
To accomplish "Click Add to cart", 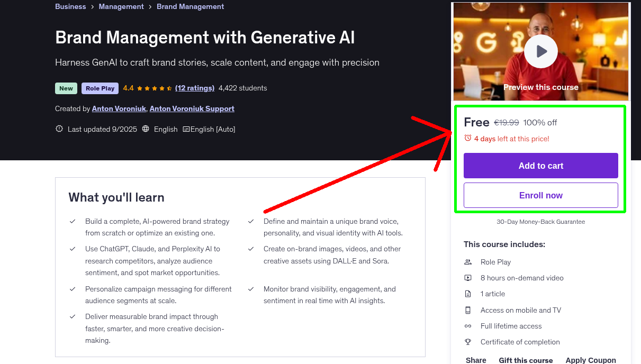I will coord(540,165).
